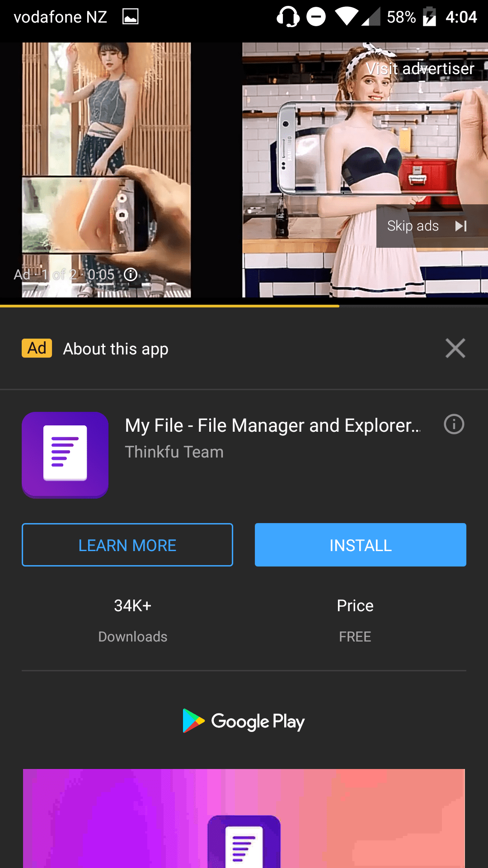The image size is (488, 868).
Task: Tap the Skip ads button
Action: coord(432,226)
